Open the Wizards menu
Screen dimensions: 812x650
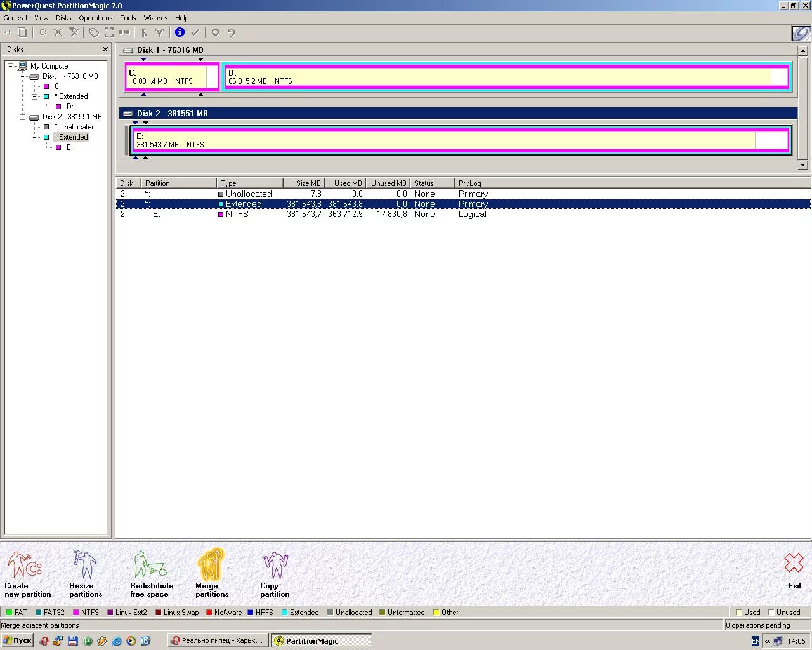point(155,18)
